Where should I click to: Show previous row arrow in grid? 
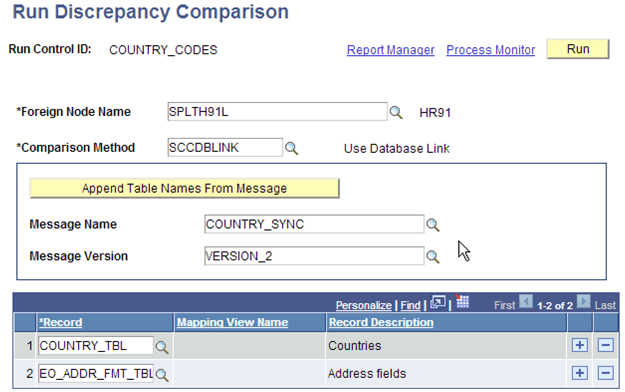526,301
